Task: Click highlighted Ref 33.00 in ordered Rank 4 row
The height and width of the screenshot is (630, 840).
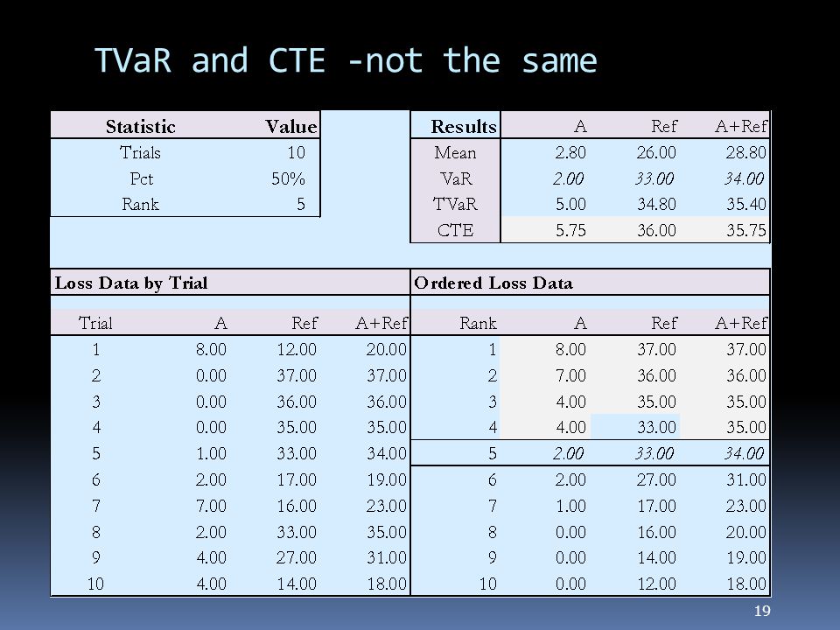Action: [x=656, y=428]
